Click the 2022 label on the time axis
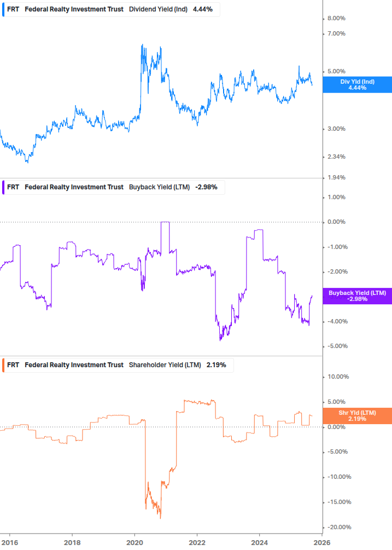This screenshot has height=550, width=392. 197,543
